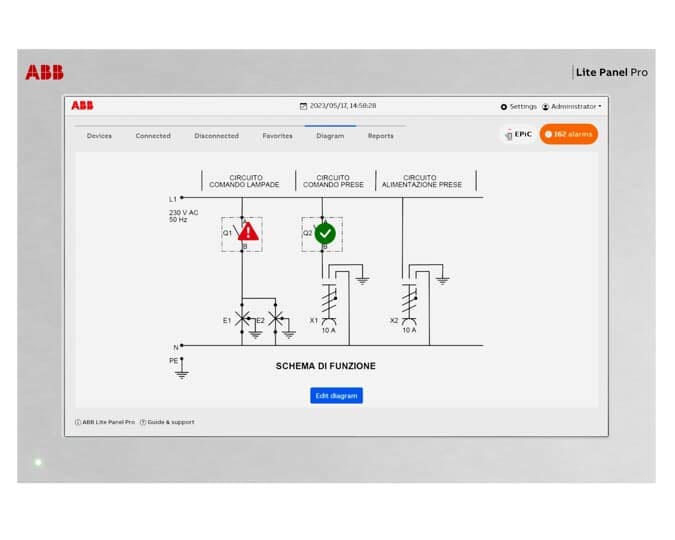Viewport: 675px width, 540px height.
Task: Click the E1 lamp symbol
Action: pos(242,319)
